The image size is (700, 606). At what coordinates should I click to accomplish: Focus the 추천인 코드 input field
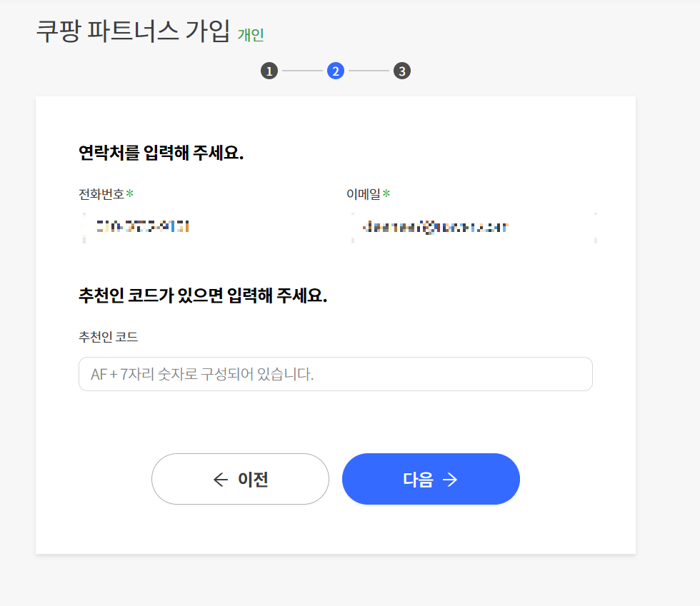[336, 374]
